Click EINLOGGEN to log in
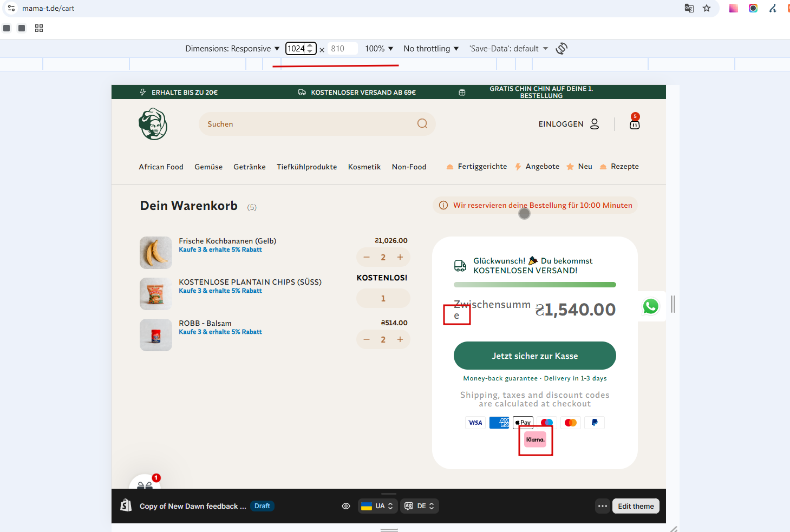The image size is (790, 532). click(x=561, y=124)
